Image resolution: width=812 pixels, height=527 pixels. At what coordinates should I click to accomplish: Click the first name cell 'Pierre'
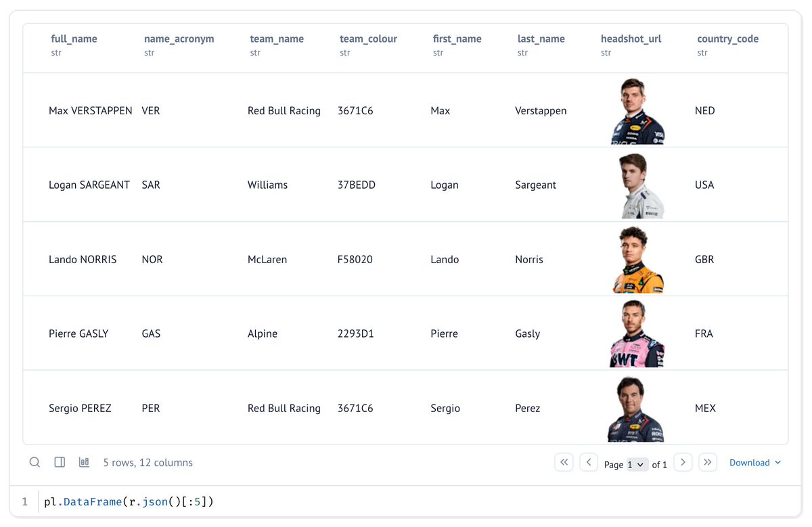(445, 334)
